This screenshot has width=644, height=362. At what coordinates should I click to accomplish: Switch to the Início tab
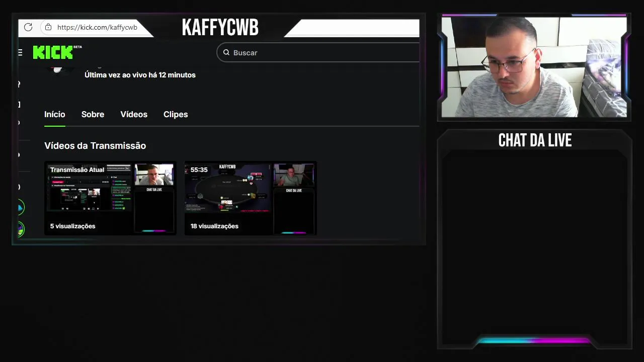(55, 114)
